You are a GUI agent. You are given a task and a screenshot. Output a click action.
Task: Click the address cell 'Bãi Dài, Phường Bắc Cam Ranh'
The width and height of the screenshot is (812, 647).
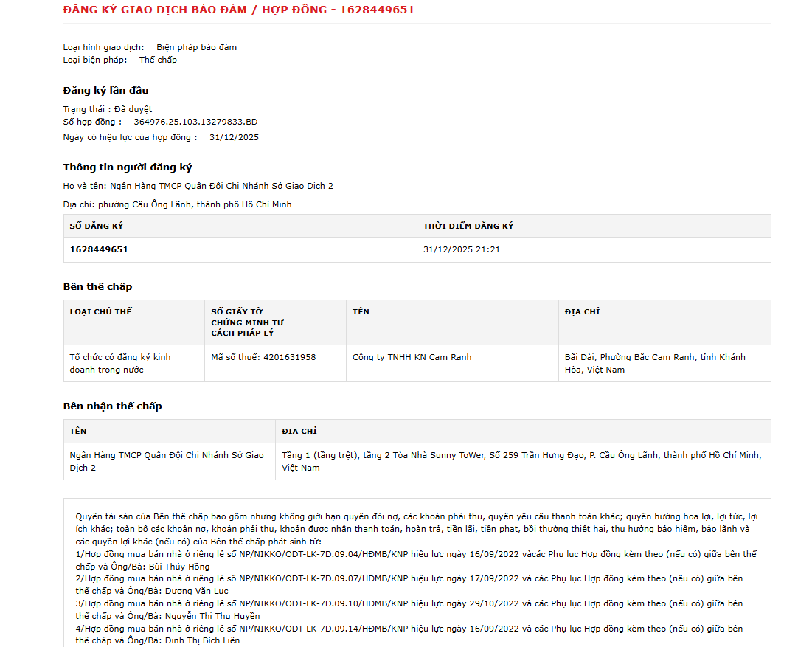(x=665, y=364)
